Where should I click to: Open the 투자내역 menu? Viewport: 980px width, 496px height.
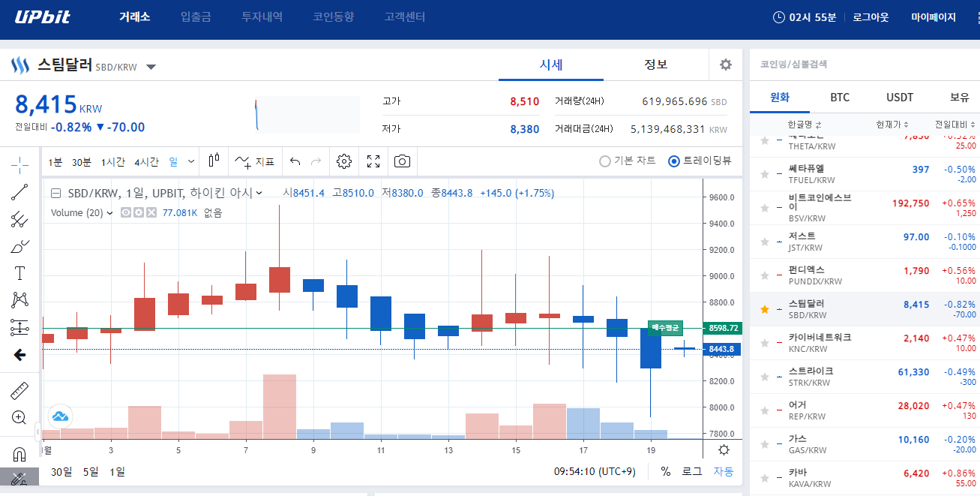262,17
